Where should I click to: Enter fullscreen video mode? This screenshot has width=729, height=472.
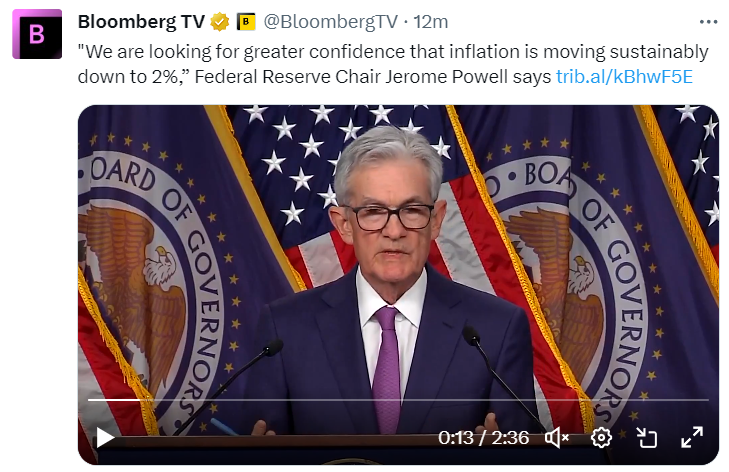692,437
